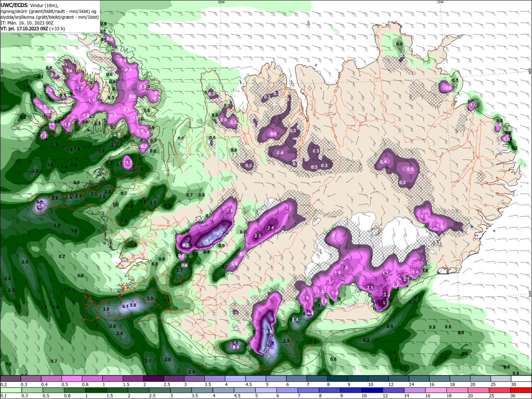
Task: Click the 'rigning/skúrir' legend description line
Action: (49, 11)
